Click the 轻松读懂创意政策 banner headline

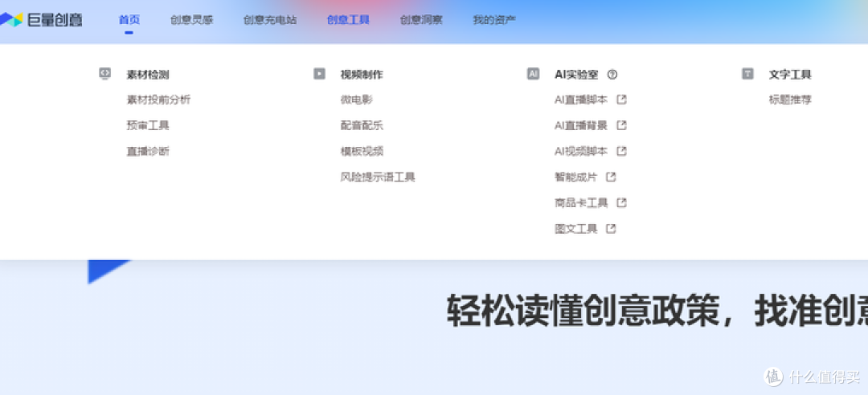657,311
